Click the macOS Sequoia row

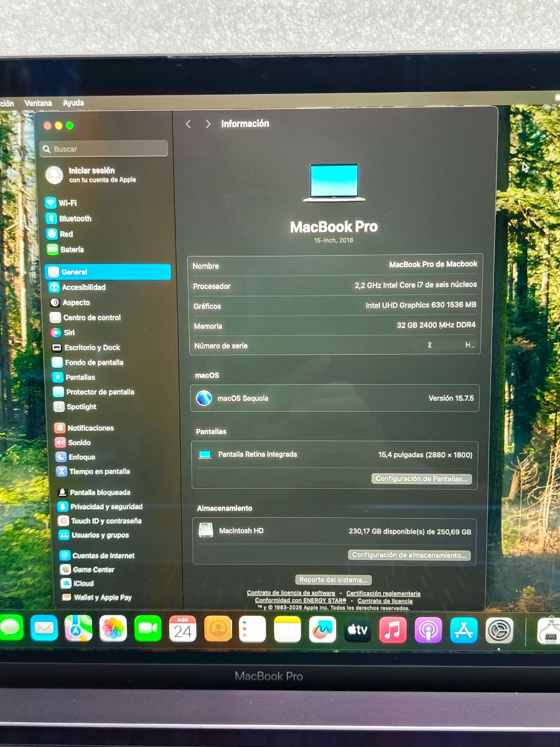point(335,398)
